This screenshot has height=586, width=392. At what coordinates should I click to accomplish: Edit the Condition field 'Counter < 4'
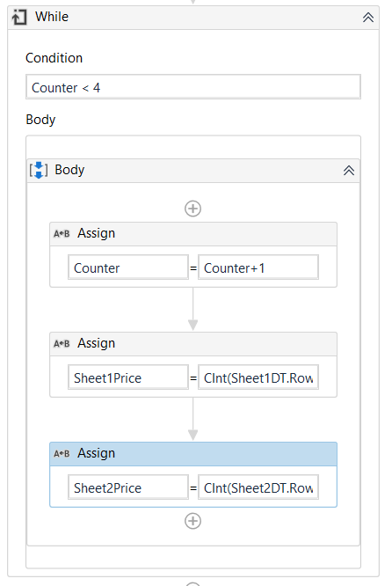point(193,87)
